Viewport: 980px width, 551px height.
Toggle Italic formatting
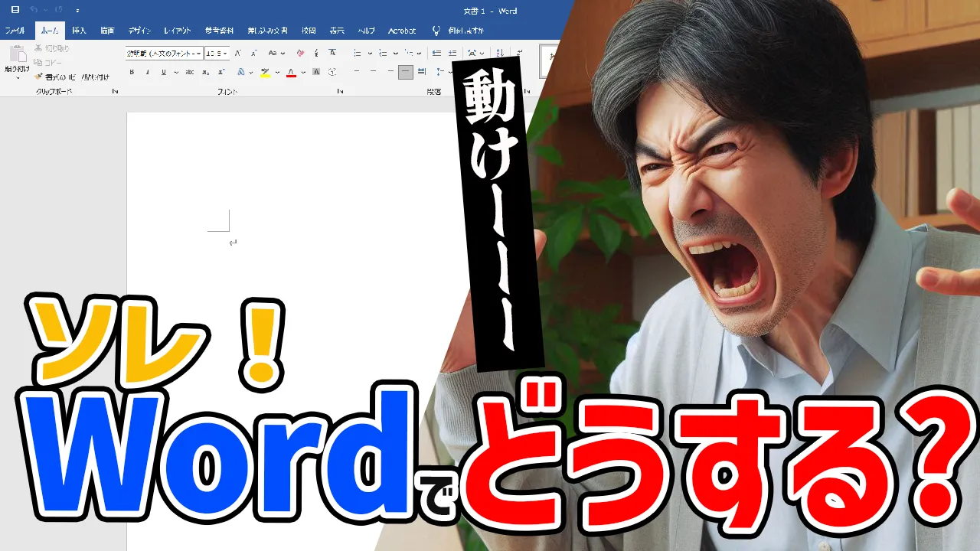point(148,72)
